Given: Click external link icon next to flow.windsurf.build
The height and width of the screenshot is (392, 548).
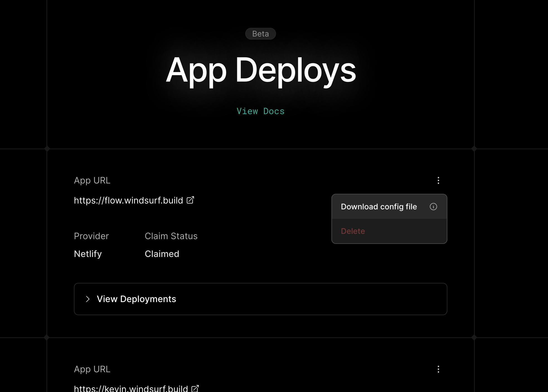Looking at the screenshot, I should click(190, 200).
